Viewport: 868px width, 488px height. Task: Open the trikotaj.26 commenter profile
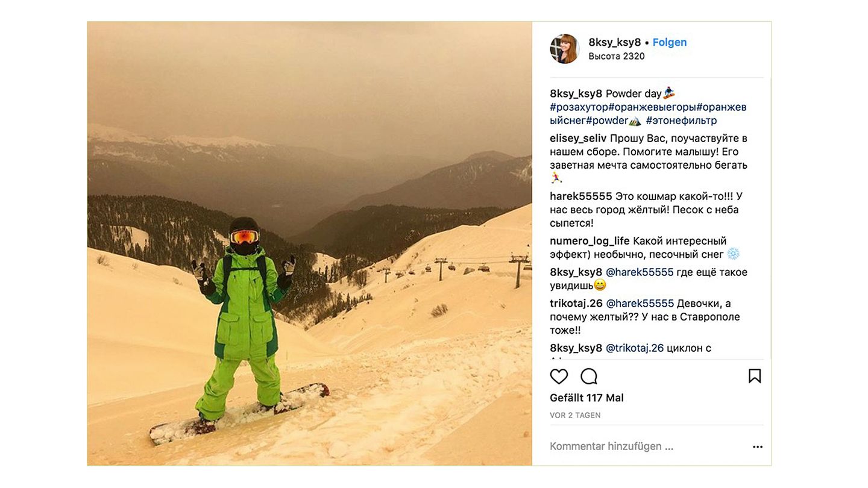576,304
